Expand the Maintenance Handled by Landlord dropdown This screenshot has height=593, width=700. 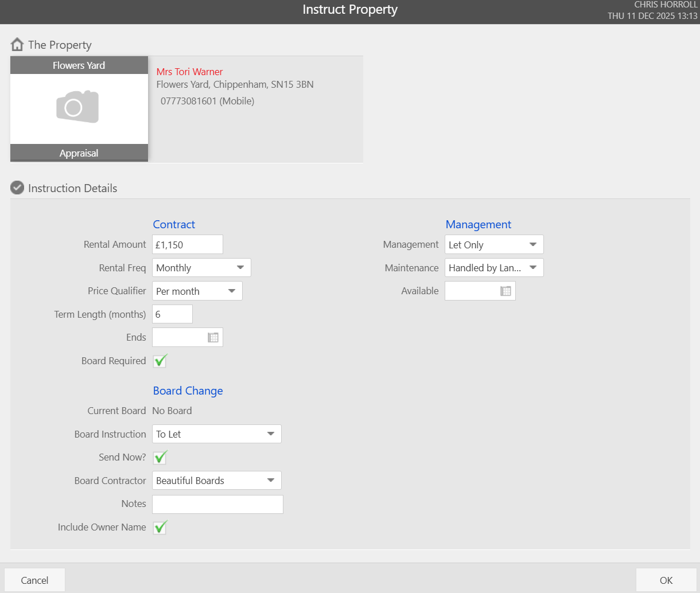point(494,268)
